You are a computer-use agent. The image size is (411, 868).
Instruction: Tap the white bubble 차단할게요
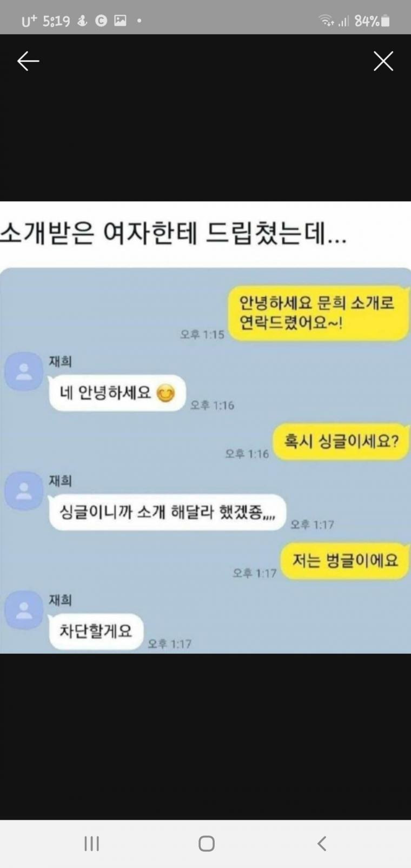[96, 631]
